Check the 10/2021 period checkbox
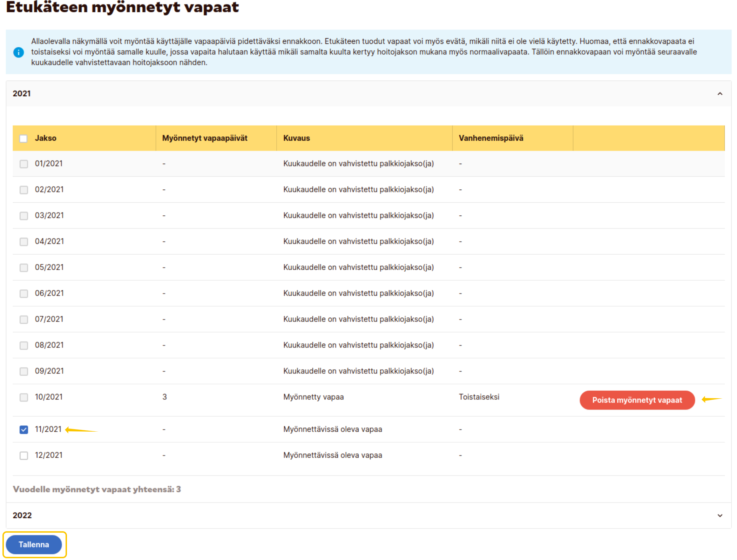This screenshot has width=737, height=560. pyautogui.click(x=23, y=397)
